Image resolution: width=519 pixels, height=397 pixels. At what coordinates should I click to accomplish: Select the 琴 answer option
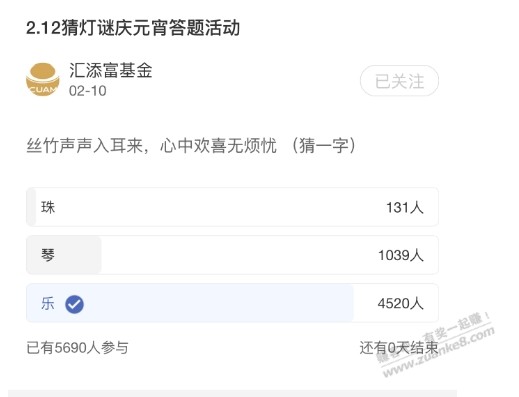pyautogui.click(x=232, y=255)
